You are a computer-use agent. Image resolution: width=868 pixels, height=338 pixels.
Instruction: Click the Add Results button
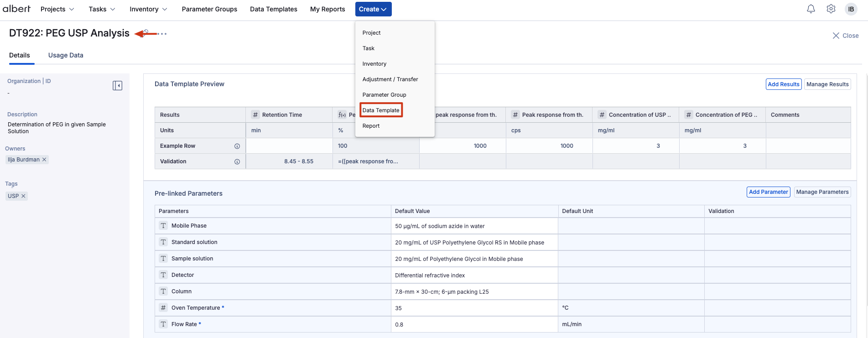[784, 84]
